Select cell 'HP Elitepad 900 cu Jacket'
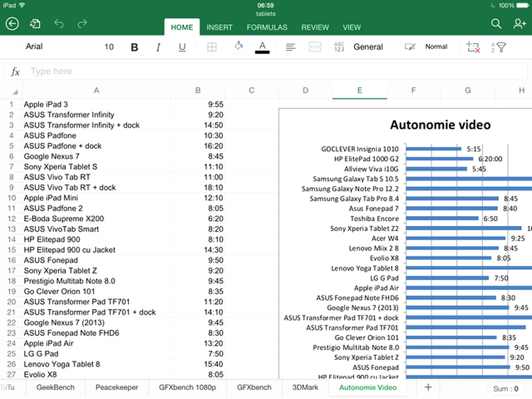Image resolution: width=532 pixels, height=399 pixels. tap(96, 250)
